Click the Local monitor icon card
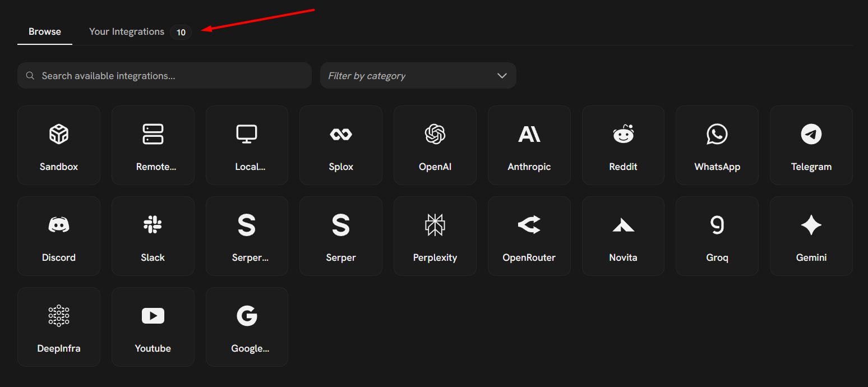Viewport: 868px width, 387px height. click(x=247, y=135)
